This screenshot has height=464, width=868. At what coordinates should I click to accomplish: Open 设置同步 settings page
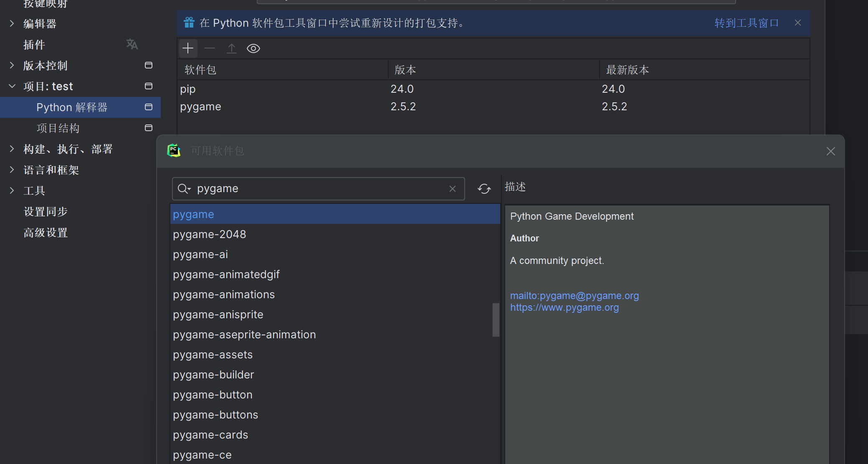[46, 212]
